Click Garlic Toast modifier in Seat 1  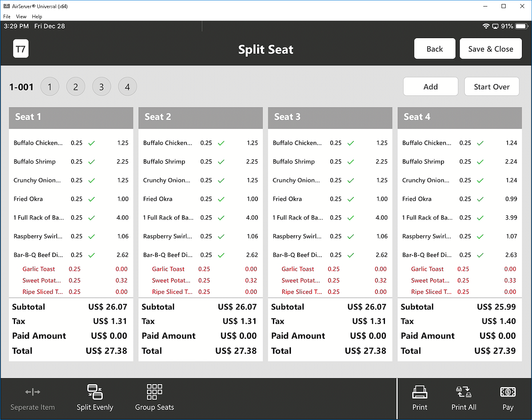39,269
